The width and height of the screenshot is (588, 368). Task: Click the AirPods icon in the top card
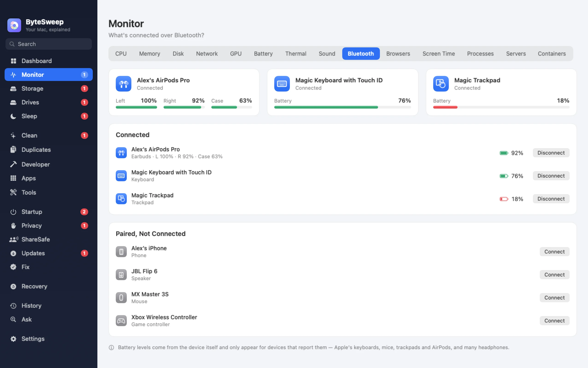[123, 84]
